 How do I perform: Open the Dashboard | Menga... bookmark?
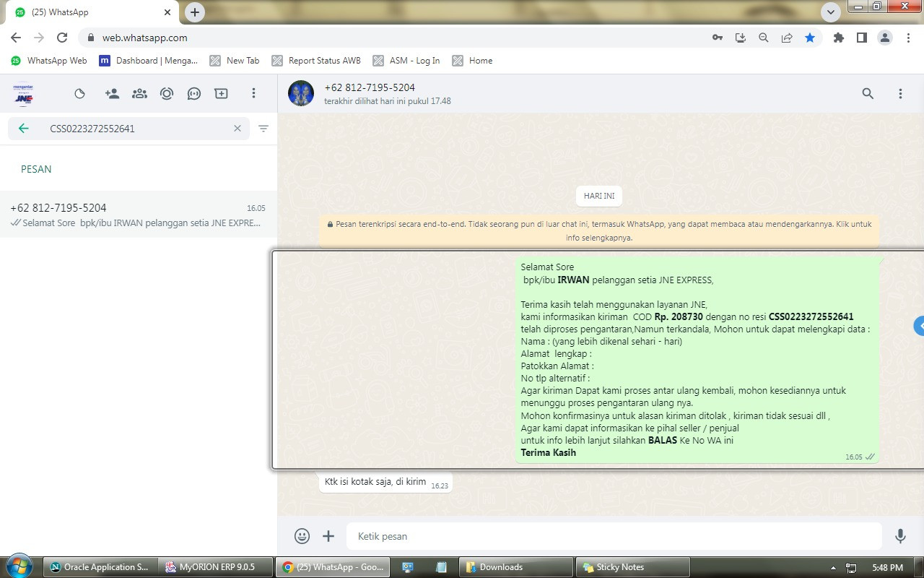coord(149,61)
